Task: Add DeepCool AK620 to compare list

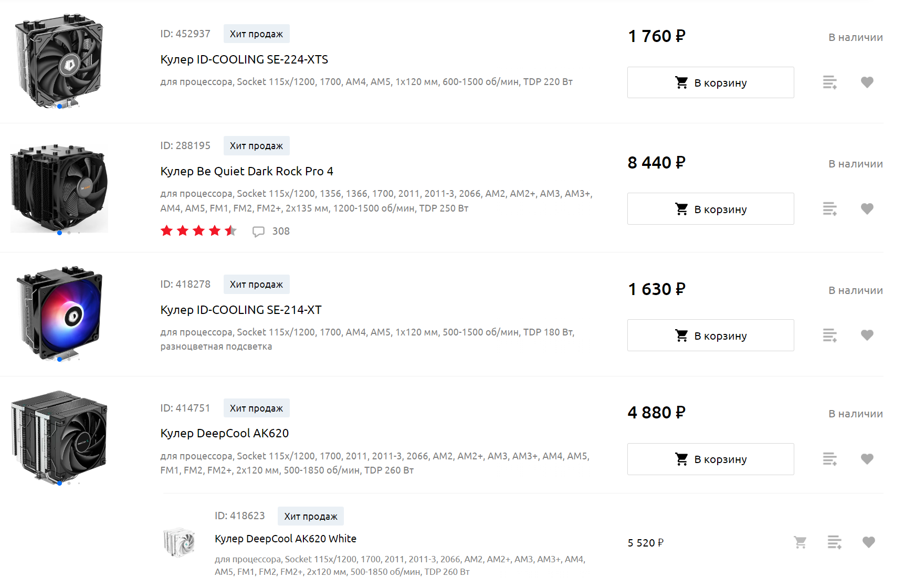Action: tap(829, 459)
